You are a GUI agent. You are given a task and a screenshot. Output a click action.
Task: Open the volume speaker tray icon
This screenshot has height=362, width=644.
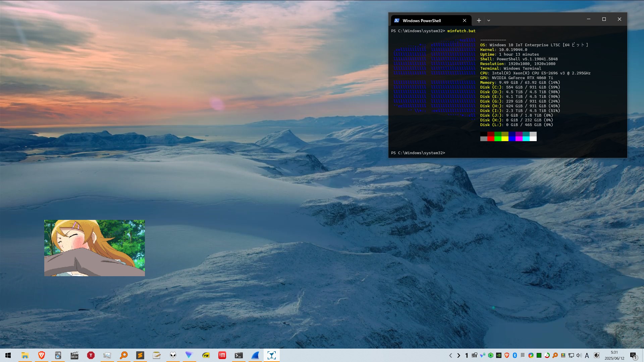[x=579, y=355]
